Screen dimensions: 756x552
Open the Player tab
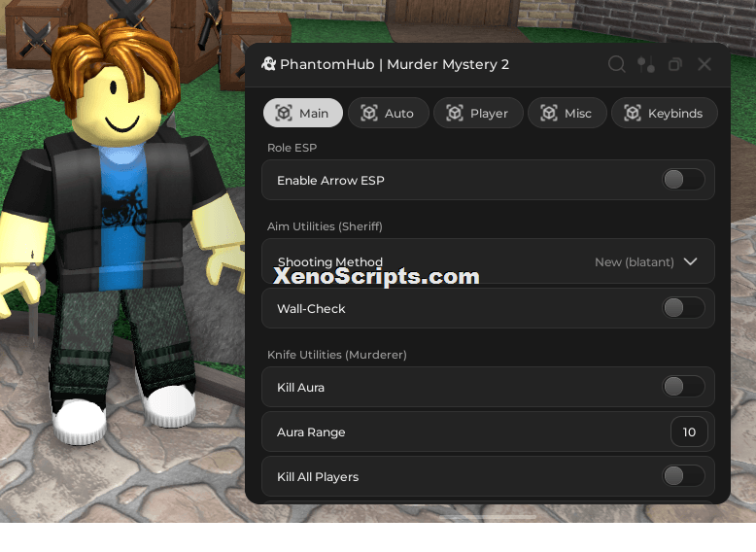point(478,114)
